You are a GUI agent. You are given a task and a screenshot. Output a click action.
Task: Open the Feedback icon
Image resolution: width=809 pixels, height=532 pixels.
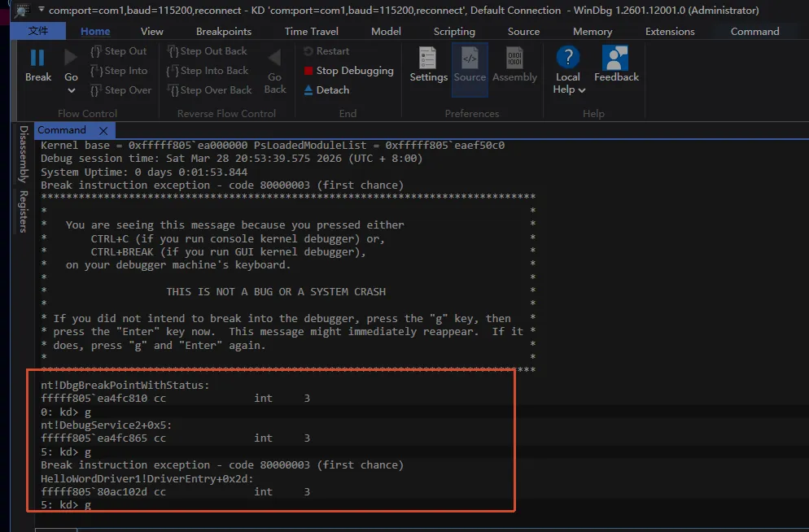click(616, 59)
